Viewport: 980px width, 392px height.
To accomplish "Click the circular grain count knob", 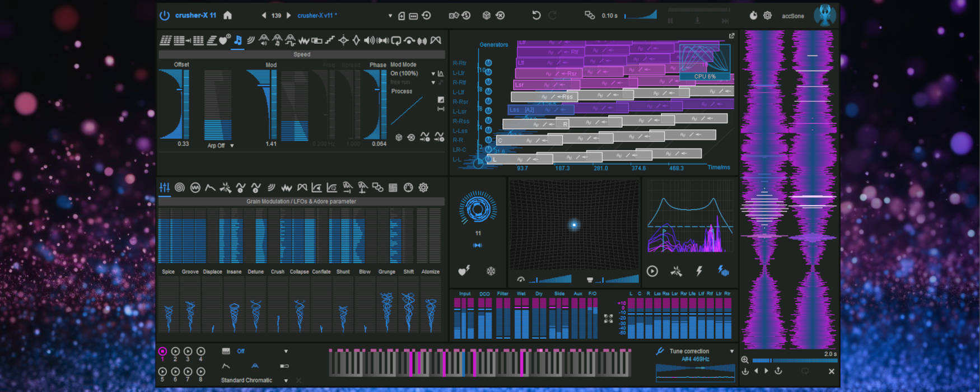I will [x=478, y=208].
